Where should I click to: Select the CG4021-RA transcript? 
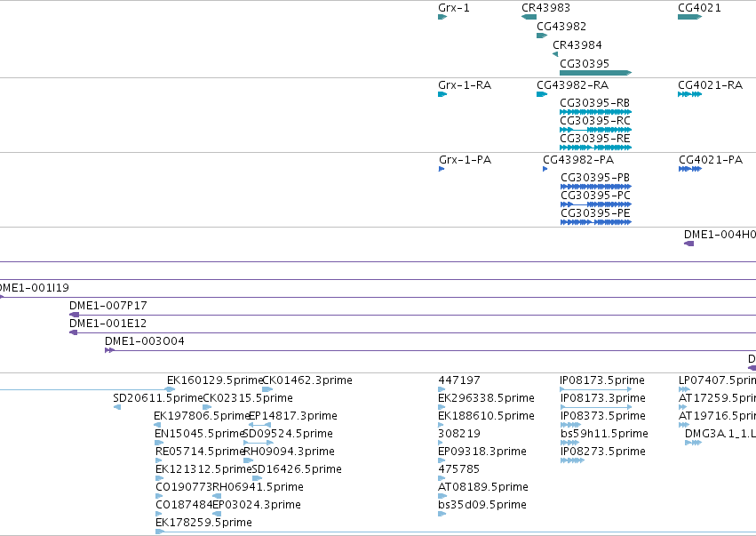[x=689, y=94]
